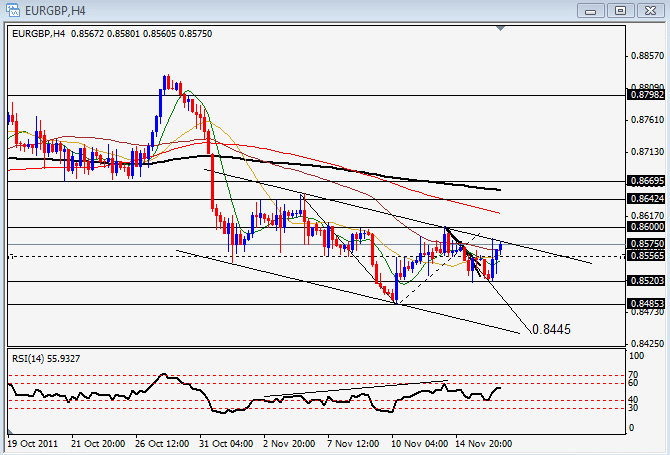Screen dimensions: 670x455
Task: Click the 0.86170 price scale value
Action: [x=648, y=216]
